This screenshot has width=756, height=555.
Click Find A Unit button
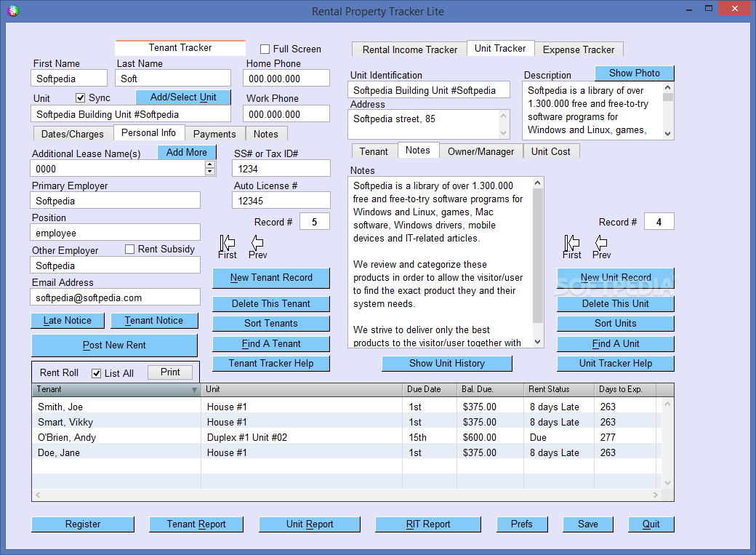point(616,343)
